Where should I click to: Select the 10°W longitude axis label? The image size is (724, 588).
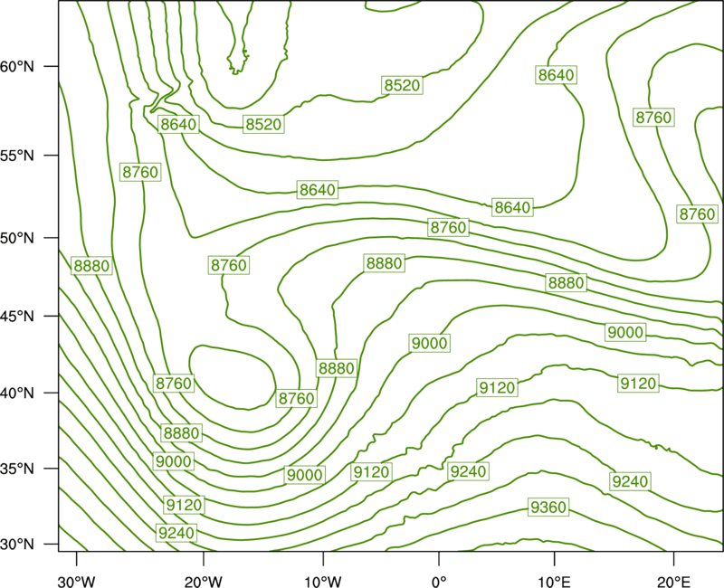tap(323, 582)
